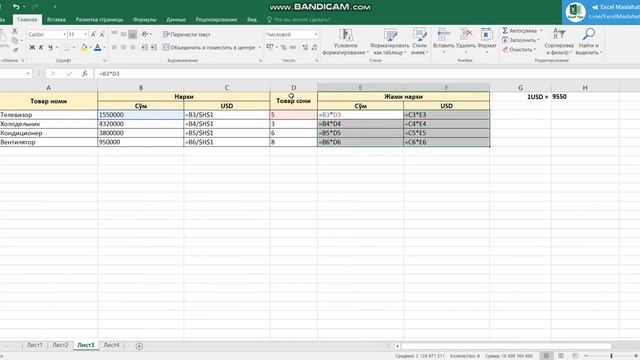Toggle italic formatting (К)

tap(41, 48)
